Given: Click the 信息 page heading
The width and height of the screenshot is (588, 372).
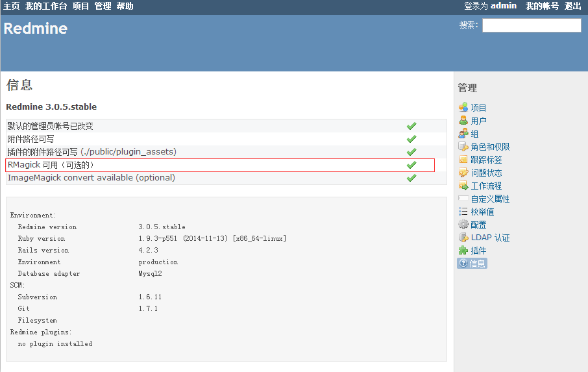Looking at the screenshot, I should [19, 85].
